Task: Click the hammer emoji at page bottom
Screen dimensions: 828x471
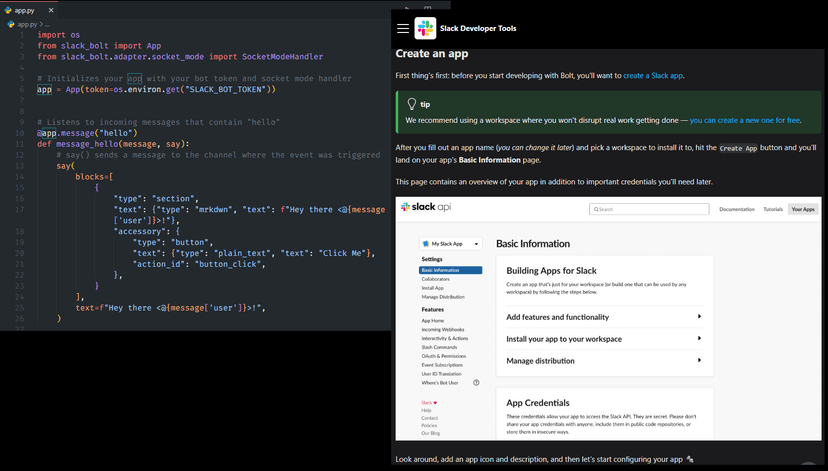Action: coord(690,459)
